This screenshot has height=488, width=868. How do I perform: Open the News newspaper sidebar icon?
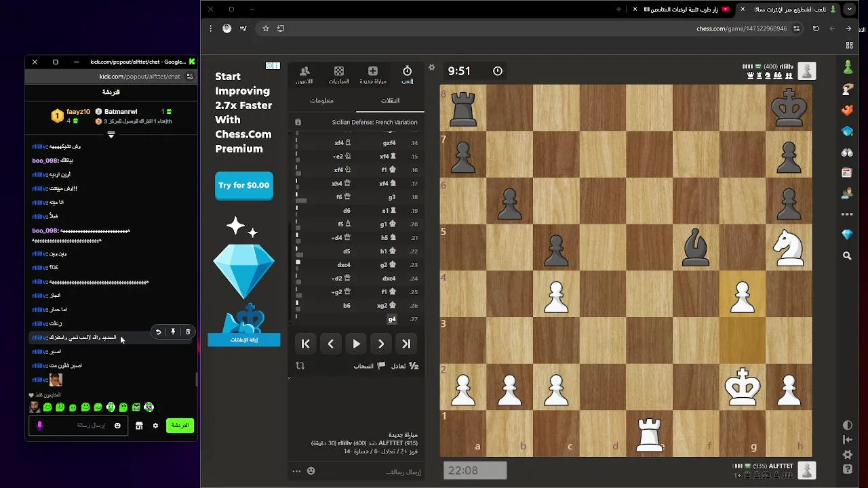[847, 173]
